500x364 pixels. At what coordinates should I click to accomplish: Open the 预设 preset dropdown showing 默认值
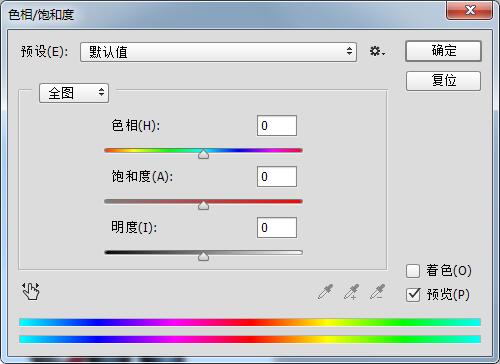218,52
